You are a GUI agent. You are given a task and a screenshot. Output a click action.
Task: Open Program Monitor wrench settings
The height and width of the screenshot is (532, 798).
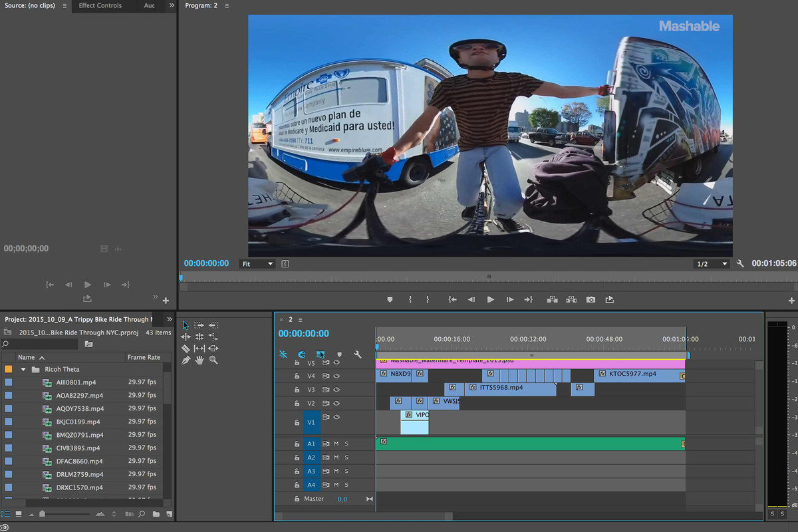pos(740,264)
